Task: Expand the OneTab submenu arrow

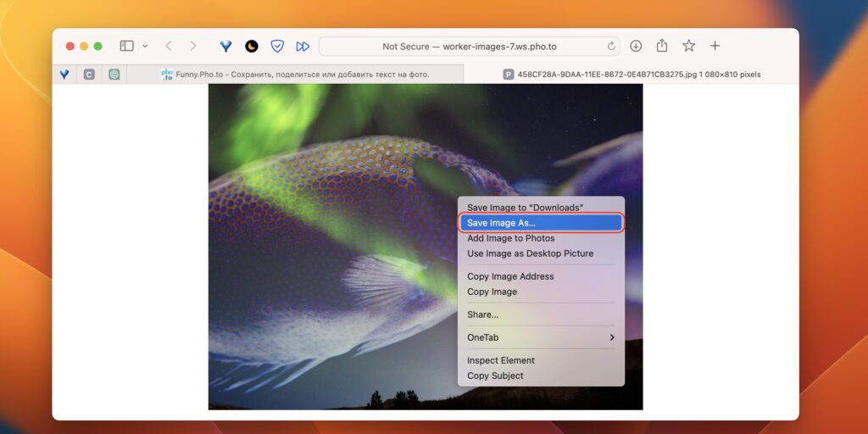Action: [612, 337]
